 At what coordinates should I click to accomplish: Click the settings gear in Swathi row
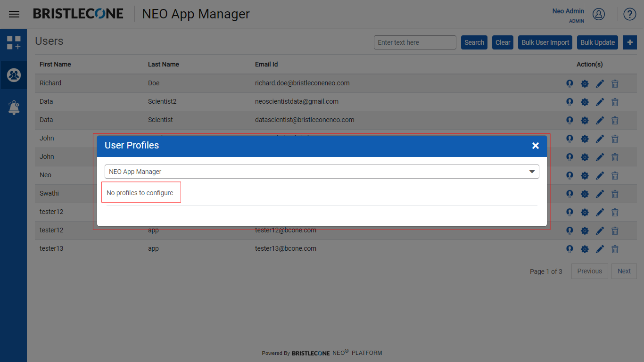tap(585, 194)
